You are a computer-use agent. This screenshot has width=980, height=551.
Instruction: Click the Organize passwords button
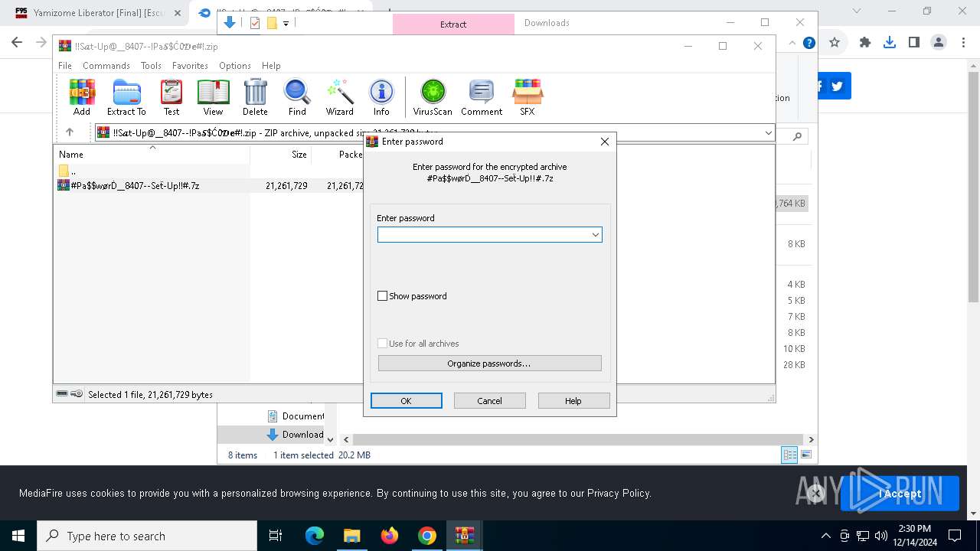click(489, 364)
